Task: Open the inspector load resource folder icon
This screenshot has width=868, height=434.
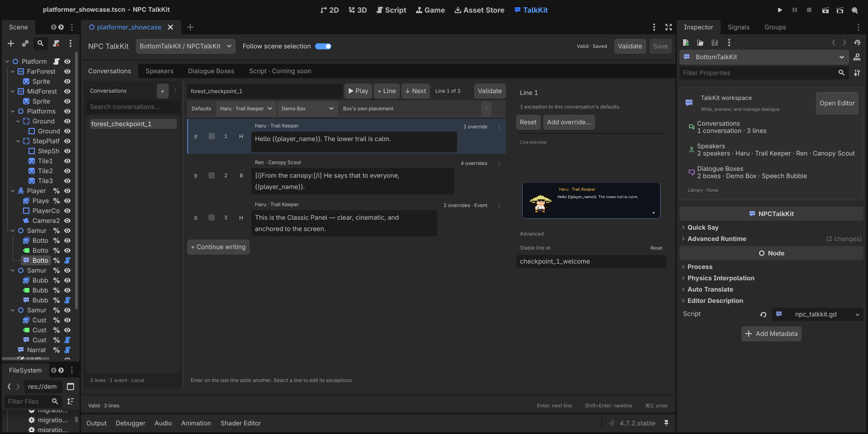Action: [x=700, y=42]
